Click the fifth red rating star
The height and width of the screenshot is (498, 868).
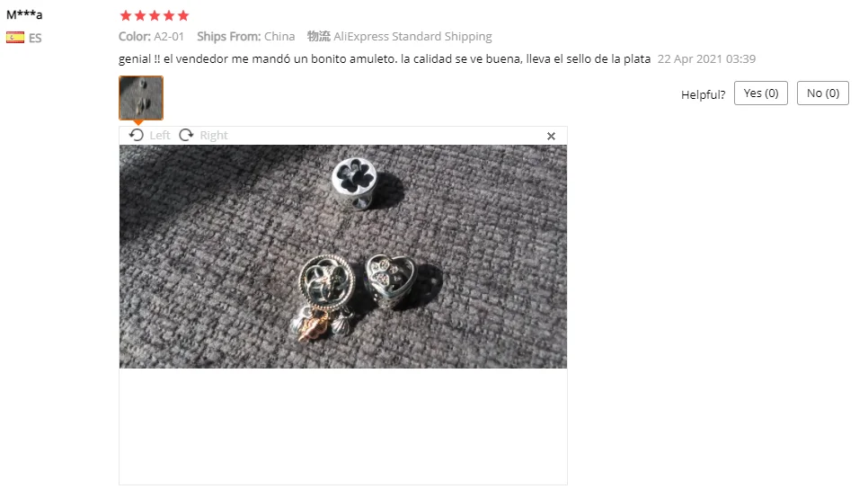(183, 15)
